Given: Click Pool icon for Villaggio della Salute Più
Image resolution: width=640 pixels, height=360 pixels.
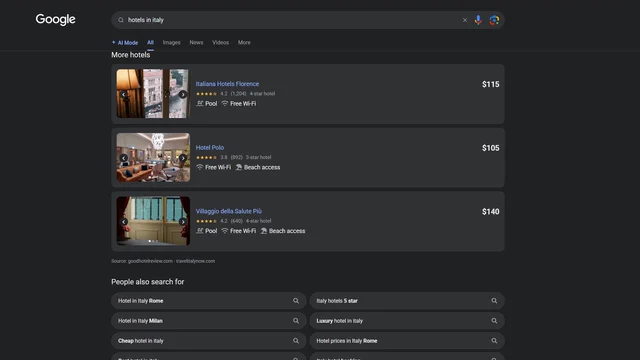Looking at the screenshot, I should coord(200,231).
